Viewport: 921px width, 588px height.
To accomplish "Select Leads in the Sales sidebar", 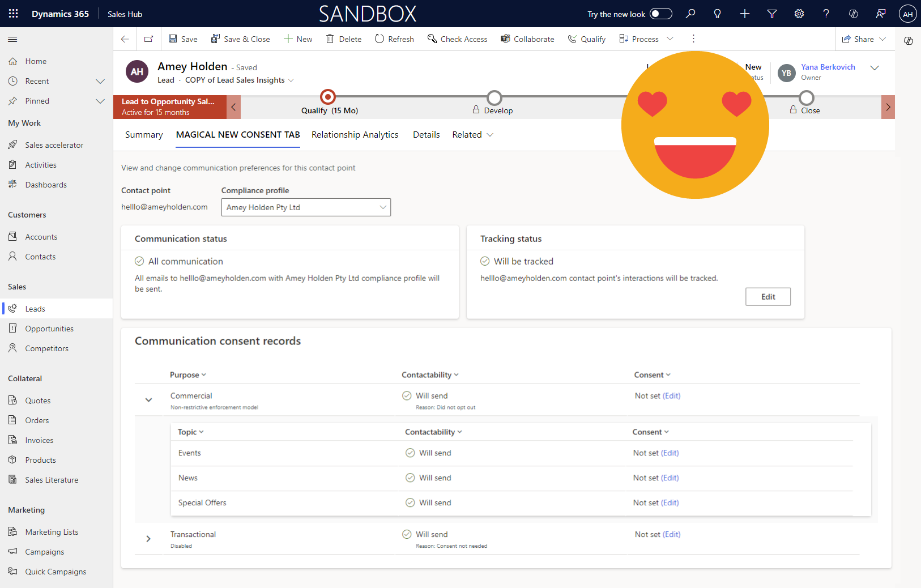I will [35, 308].
